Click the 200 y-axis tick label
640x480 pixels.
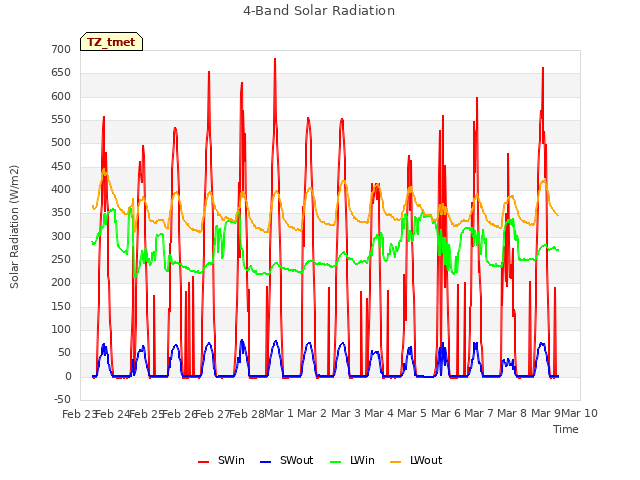pyautogui.click(x=61, y=282)
